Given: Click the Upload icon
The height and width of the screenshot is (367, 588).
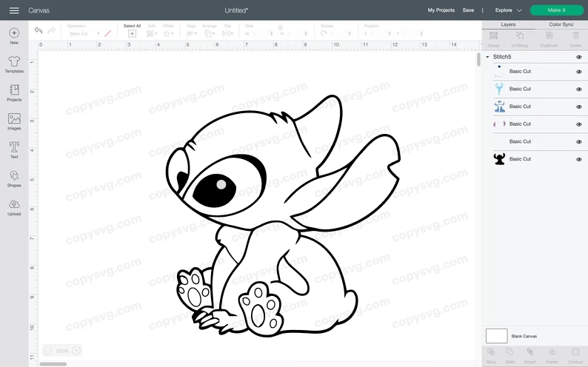Looking at the screenshot, I should click(14, 204).
